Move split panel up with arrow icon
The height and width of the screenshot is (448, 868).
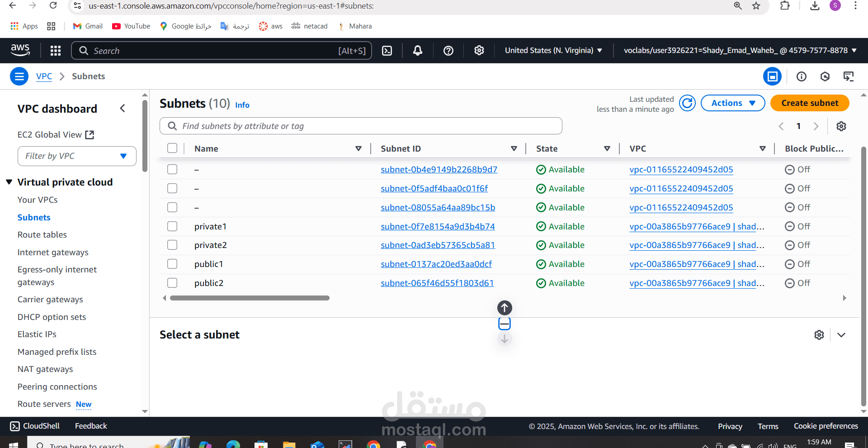(505, 308)
